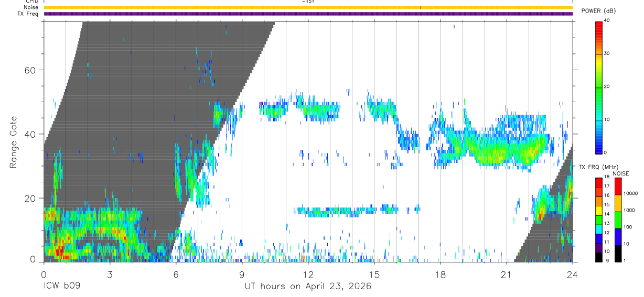The height and width of the screenshot is (297, 644).
Task: Click the 10000 label on the noise scale
Action: tap(631, 193)
